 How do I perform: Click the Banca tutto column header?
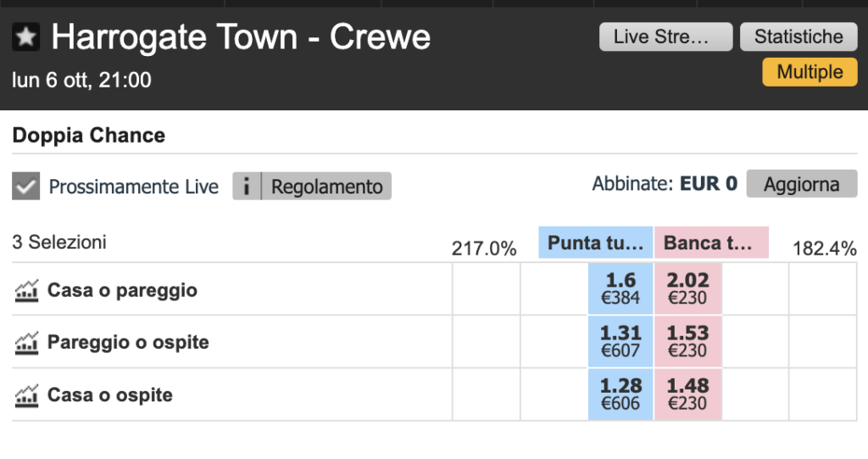[x=710, y=243]
